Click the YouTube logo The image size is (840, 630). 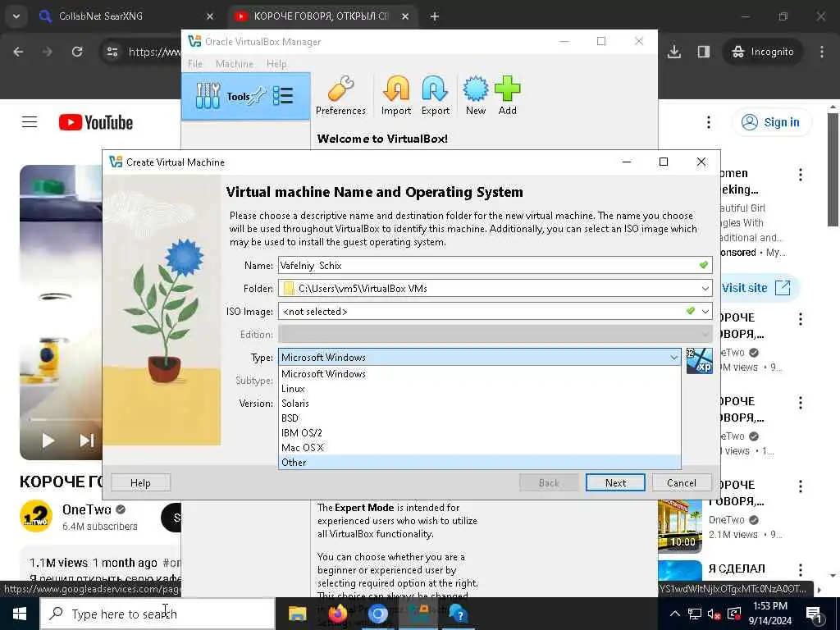(96, 123)
